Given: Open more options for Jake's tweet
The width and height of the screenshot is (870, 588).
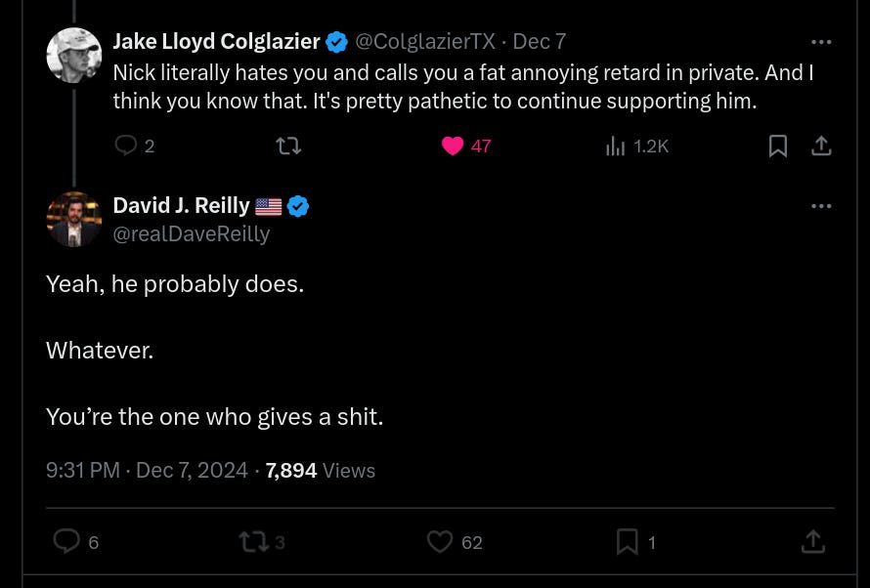Looking at the screenshot, I should coord(821,42).
